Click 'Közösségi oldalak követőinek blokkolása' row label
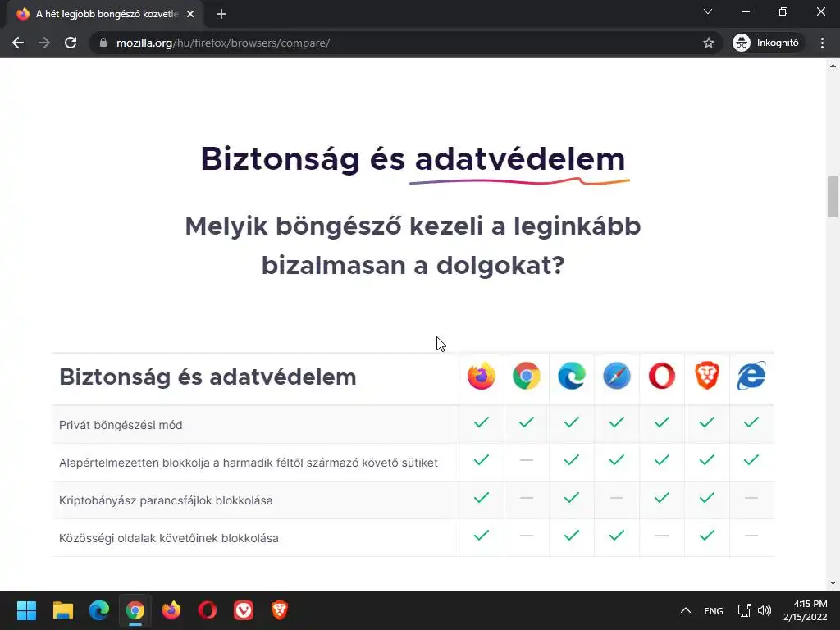 pyautogui.click(x=169, y=538)
